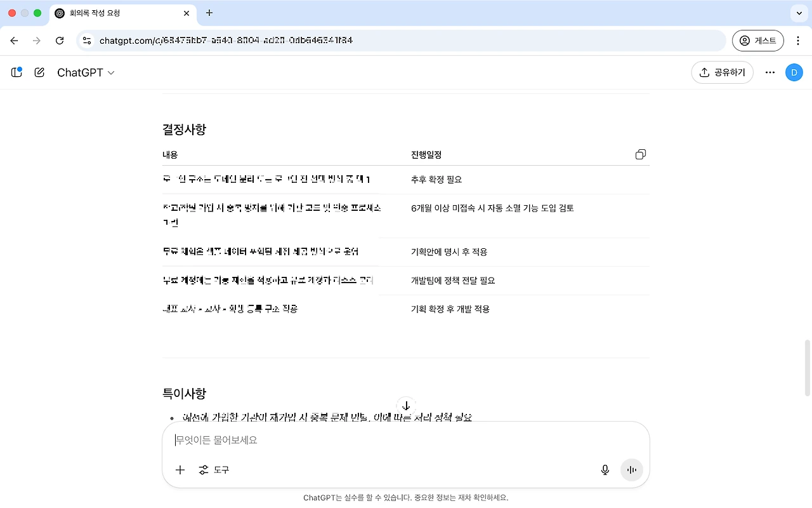Open a new browser tab
Image resolution: width=812 pixels, height=508 pixels.
209,13
